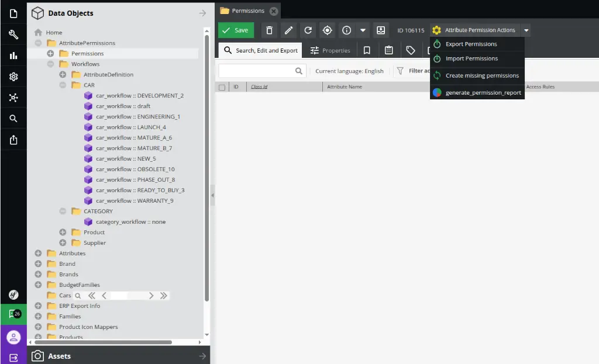Open the left sidebar search magnifier
The image size is (599, 364).
click(x=13, y=119)
